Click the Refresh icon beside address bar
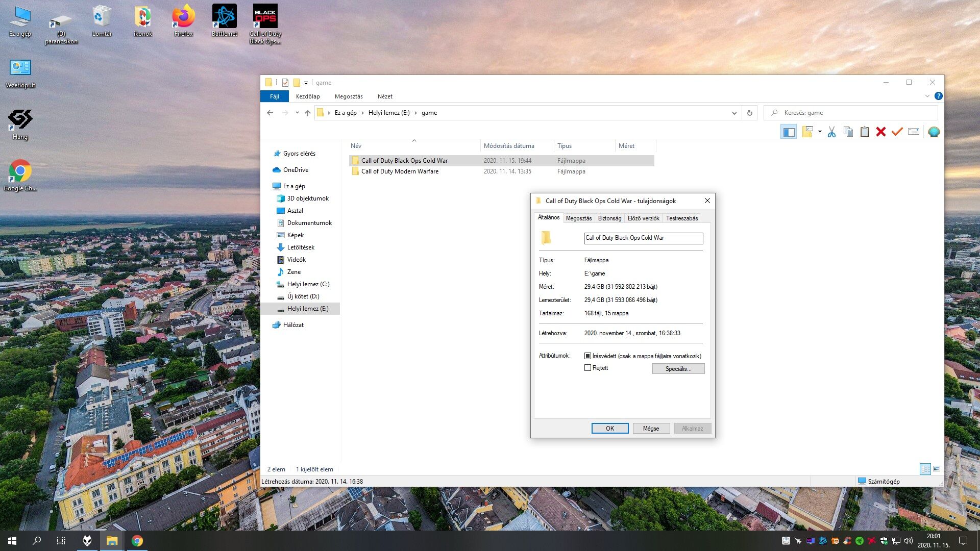Image resolution: width=980 pixels, height=551 pixels. click(x=749, y=113)
